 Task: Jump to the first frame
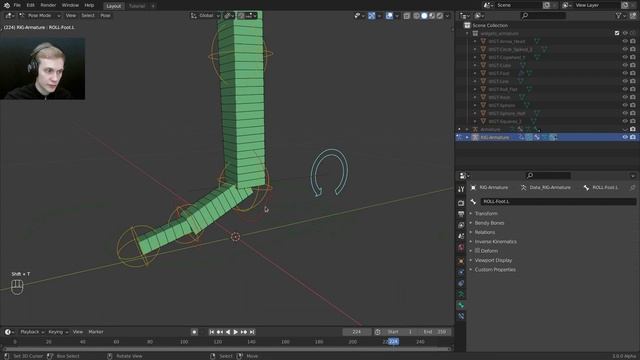click(211, 332)
